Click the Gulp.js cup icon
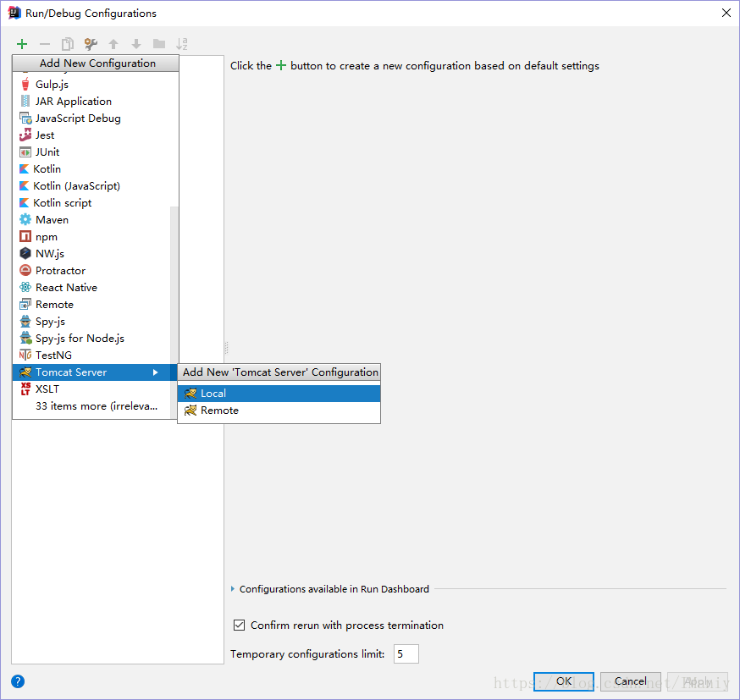740x700 pixels. pyautogui.click(x=25, y=85)
